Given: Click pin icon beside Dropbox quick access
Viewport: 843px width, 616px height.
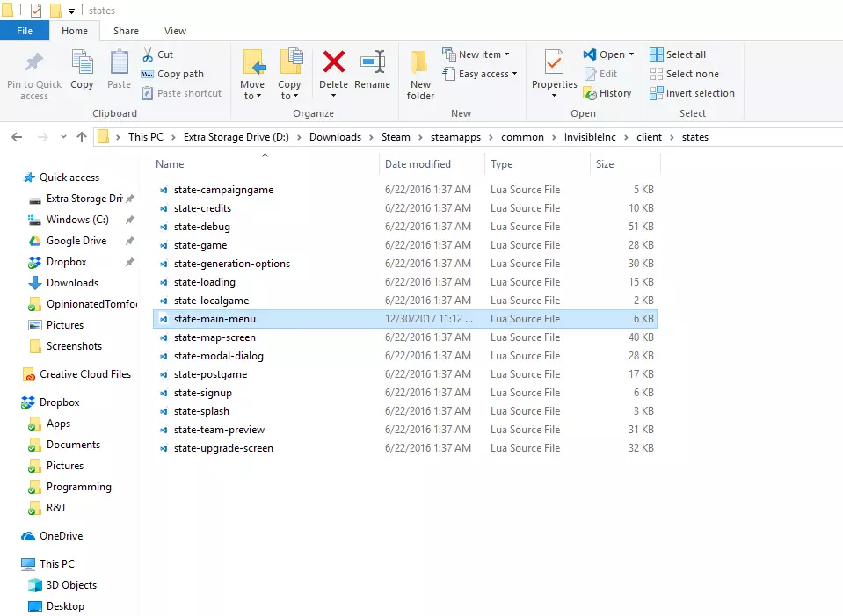Looking at the screenshot, I should tap(129, 262).
